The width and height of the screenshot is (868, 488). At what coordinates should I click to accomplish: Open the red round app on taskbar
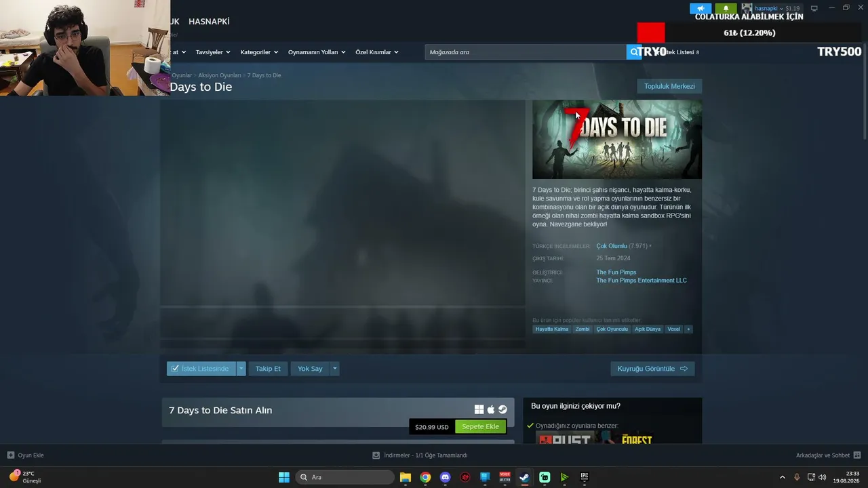pyautogui.click(x=465, y=477)
